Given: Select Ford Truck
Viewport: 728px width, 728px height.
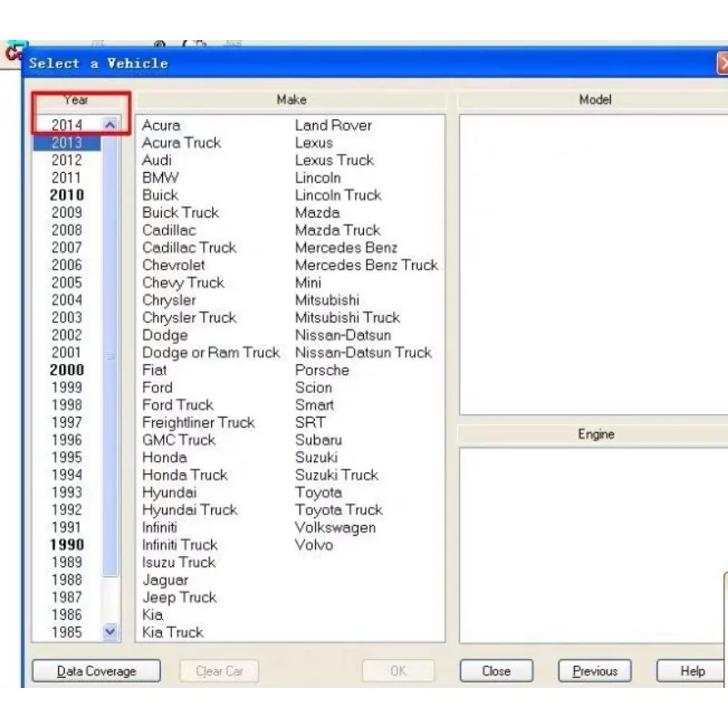Looking at the screenshot, I should coord(177,405).
